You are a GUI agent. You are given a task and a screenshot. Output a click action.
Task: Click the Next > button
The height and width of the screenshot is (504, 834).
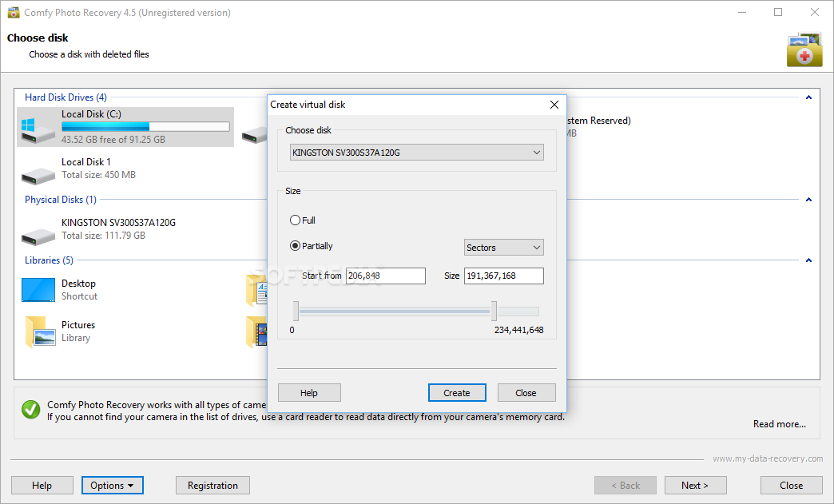(x=695, y=486)
